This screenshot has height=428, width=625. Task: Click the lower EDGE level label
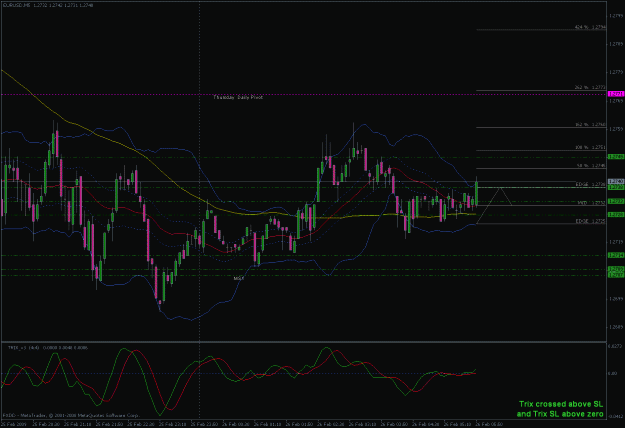[x=591, y=221]
